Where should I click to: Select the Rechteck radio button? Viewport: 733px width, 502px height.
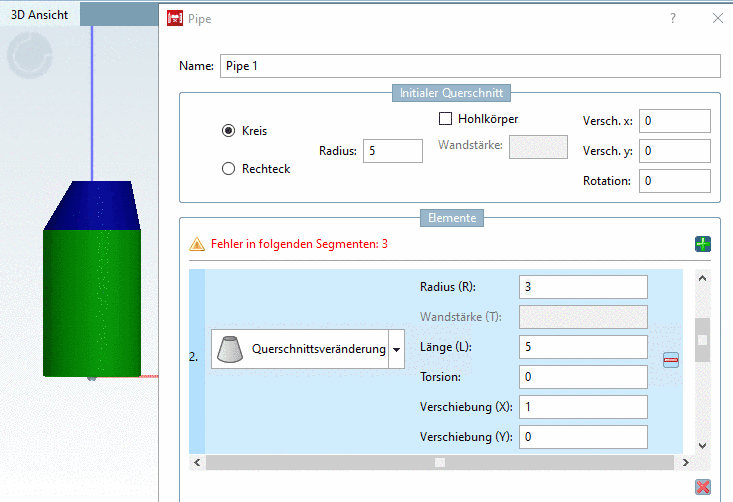point(228,168)
